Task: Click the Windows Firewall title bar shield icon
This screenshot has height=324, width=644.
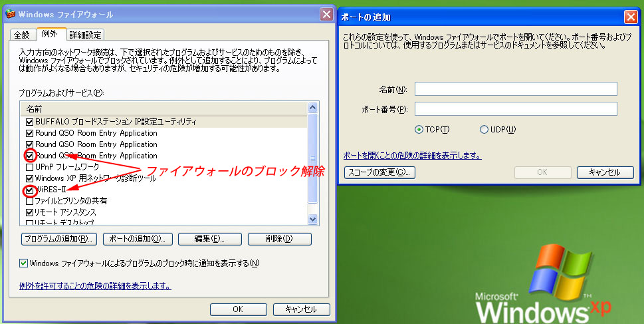Action: coord(11,15)
